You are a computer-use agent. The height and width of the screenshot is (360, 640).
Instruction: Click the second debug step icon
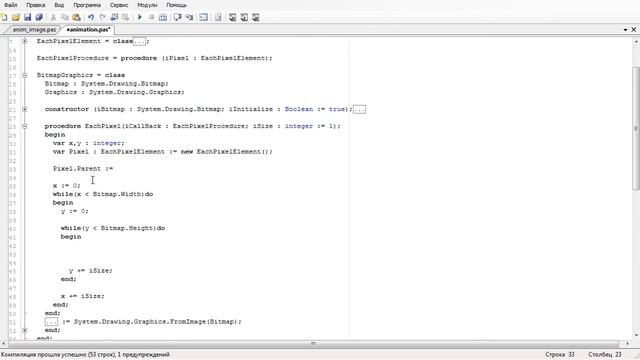[x=244, y=17]
